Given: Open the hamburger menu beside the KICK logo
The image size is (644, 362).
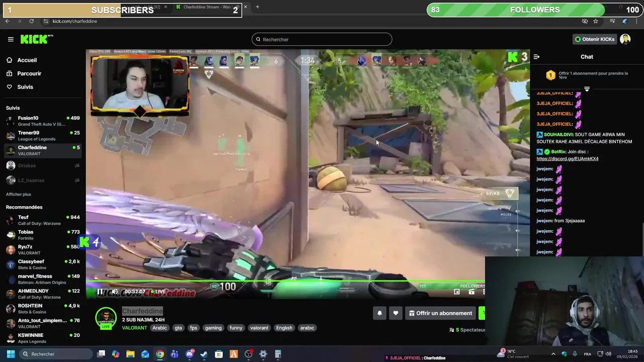Looking at the screenshot, I should 11,39.
